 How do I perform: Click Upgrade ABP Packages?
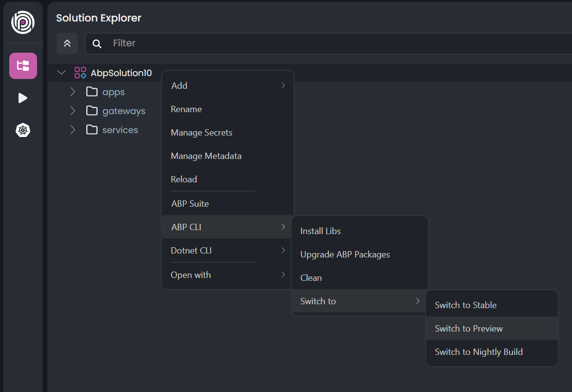click(x=345, y=255)
